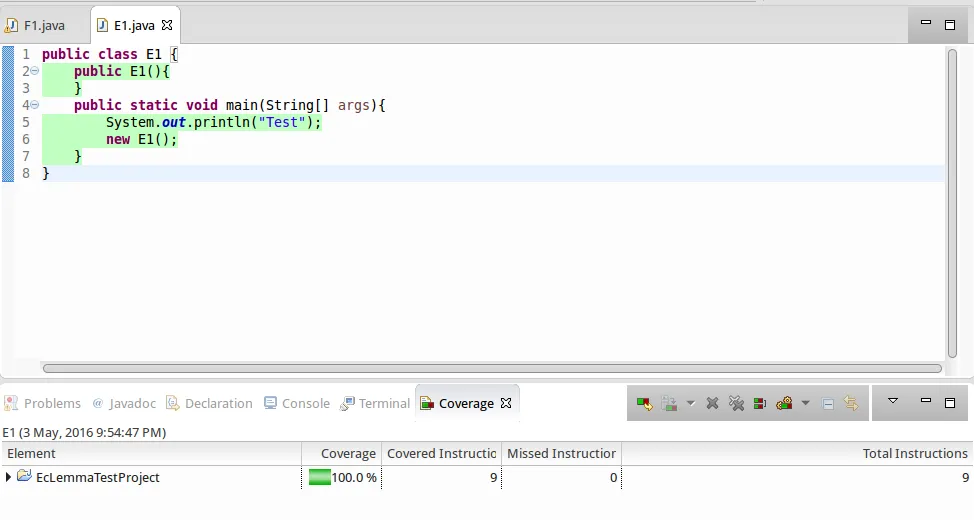Click the 100.0 % coverage bar
The width and height of the screenshot is (974, 520).
pos(320,477)
